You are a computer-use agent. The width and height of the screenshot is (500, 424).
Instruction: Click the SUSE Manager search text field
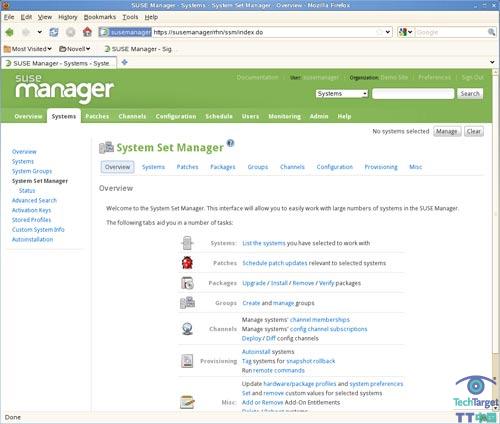point(413,94)
